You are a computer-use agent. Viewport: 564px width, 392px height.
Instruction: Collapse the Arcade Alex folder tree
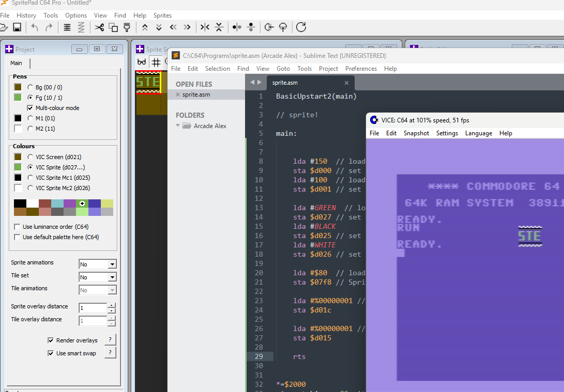point(179,126)
